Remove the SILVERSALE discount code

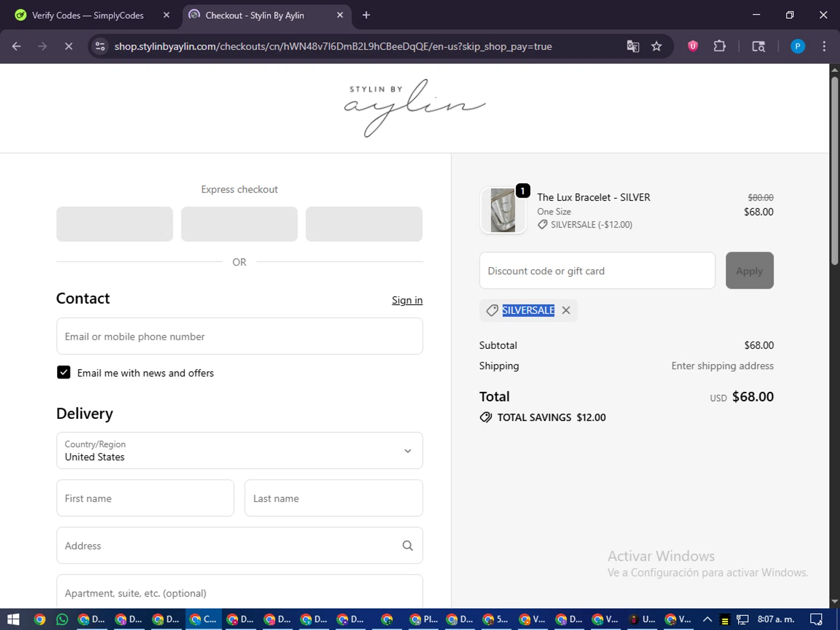(566, 310)
